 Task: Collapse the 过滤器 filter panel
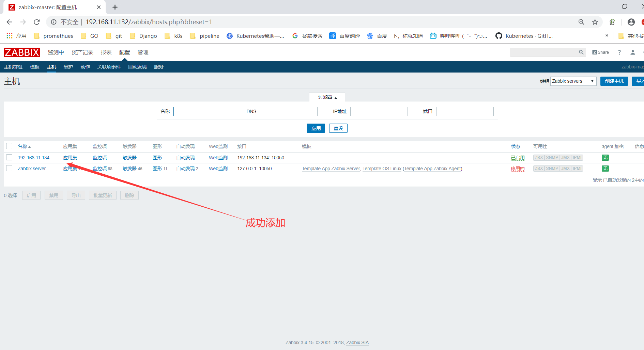(x=327, y=97)
